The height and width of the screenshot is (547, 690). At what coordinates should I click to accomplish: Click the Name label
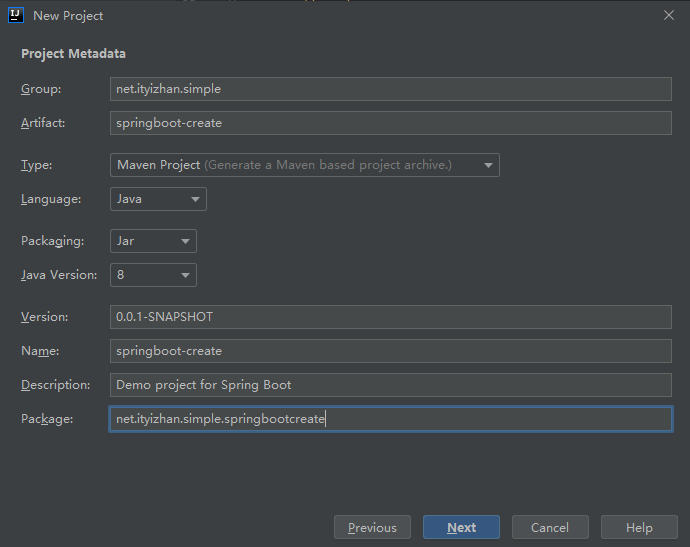pos(40,351)
